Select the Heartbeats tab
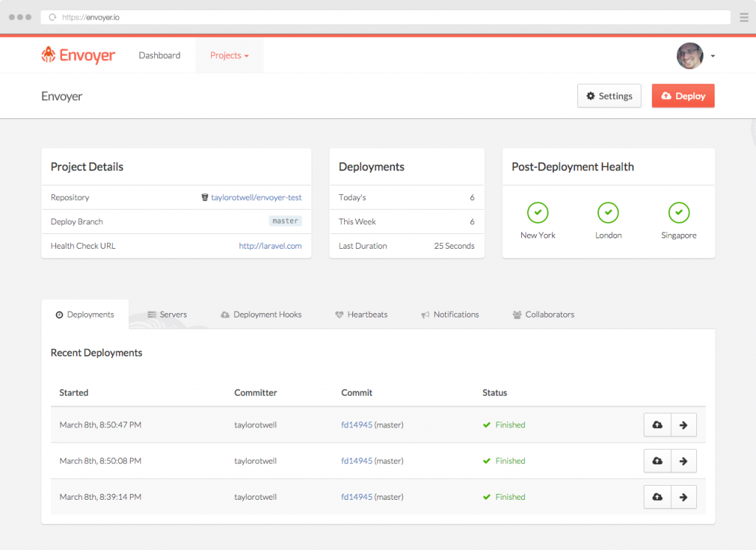Image resolution: width=756 pixels, height=550 pixels. click(361, 314)
